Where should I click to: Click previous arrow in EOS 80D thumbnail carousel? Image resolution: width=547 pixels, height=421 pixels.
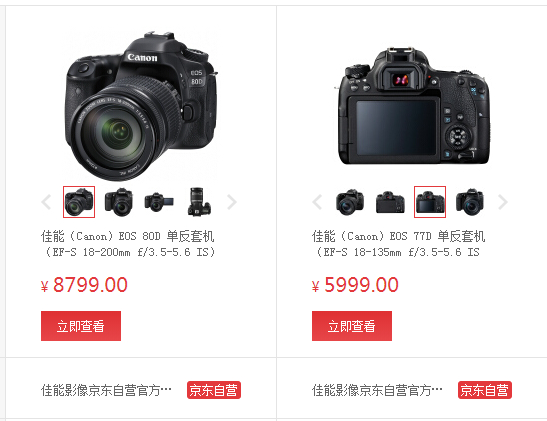pyautogui.click(x=46, y=202)
